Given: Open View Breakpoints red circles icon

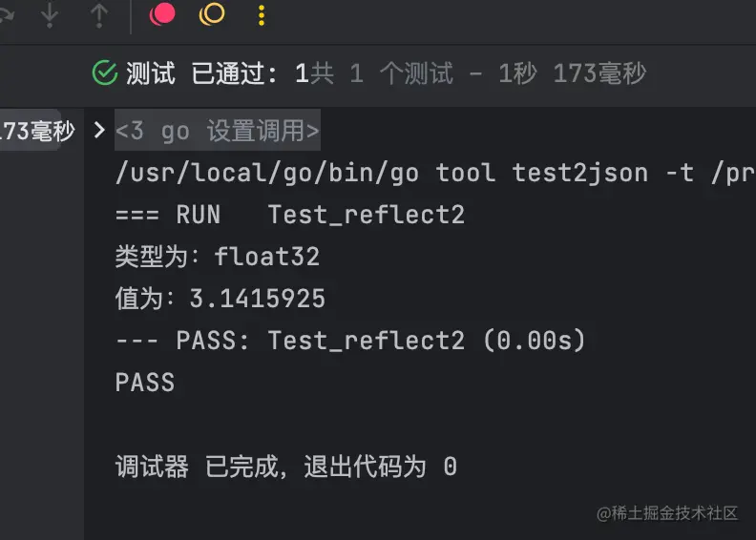Looking at the screenshot, I should (162, 14).
